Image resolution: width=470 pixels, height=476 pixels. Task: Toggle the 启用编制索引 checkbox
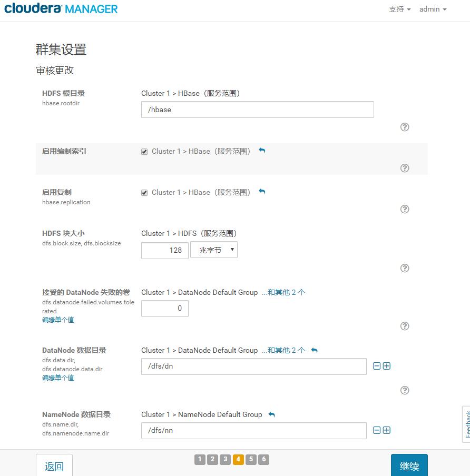click(144, 152)
